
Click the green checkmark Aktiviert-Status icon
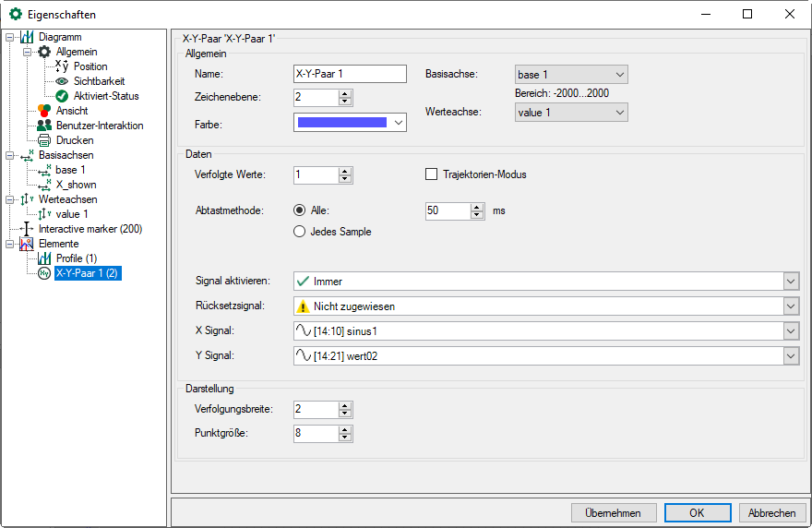(62, 96)
